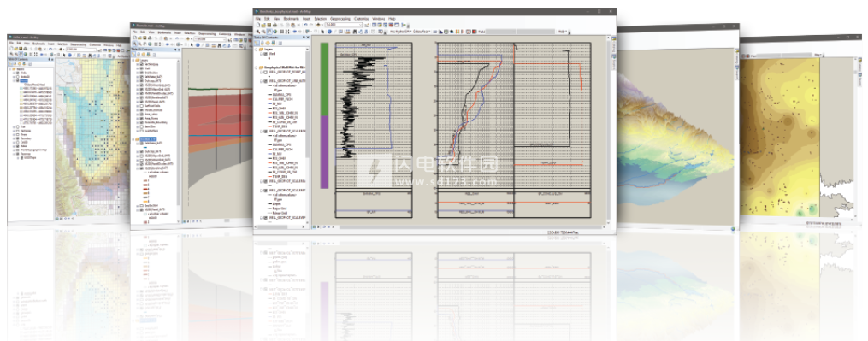This screenshot has height=341, width=868.
Task: Click New document icon in center ArcMap window
Action: 258,25
